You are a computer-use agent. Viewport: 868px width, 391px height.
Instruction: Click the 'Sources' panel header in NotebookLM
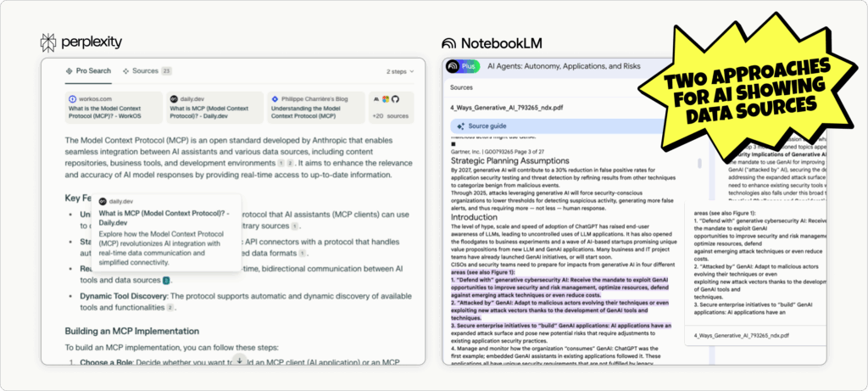point(461,87)
